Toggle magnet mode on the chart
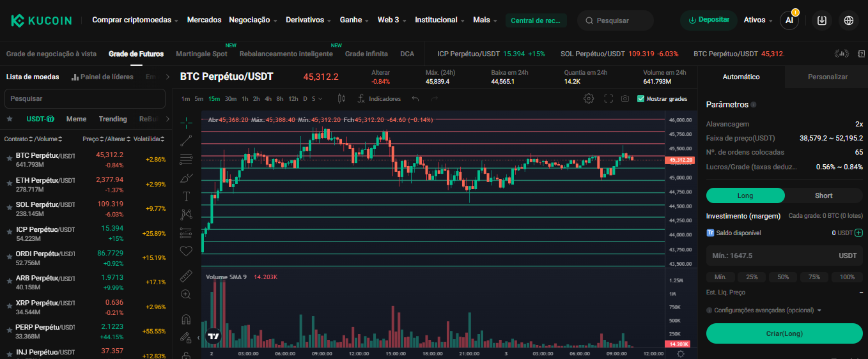868x359 pixels. point(186,319)
